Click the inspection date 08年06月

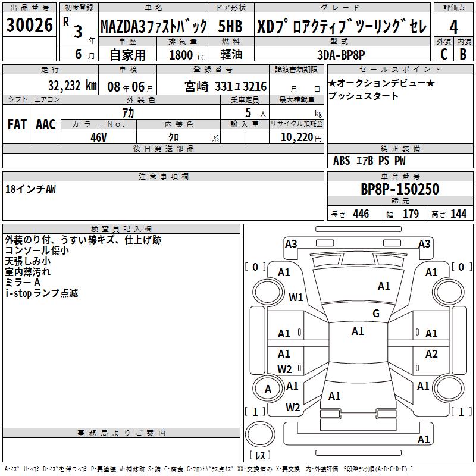(130, 87)
